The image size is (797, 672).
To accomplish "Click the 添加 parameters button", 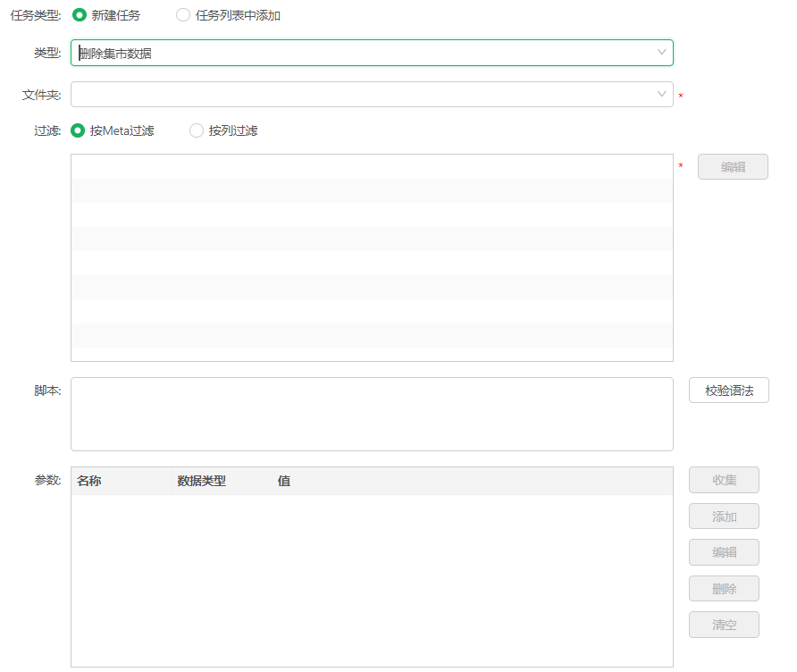I will click(x=724, y=517).
